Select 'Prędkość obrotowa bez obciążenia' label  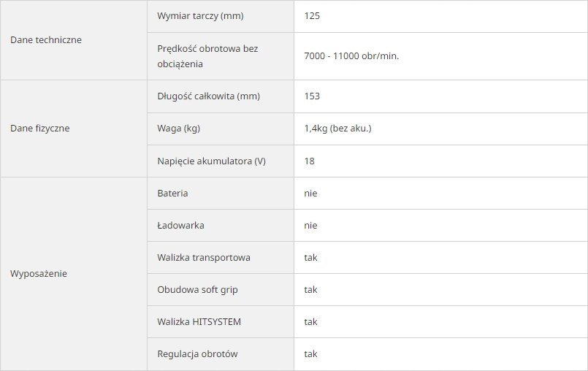(207, 56)
